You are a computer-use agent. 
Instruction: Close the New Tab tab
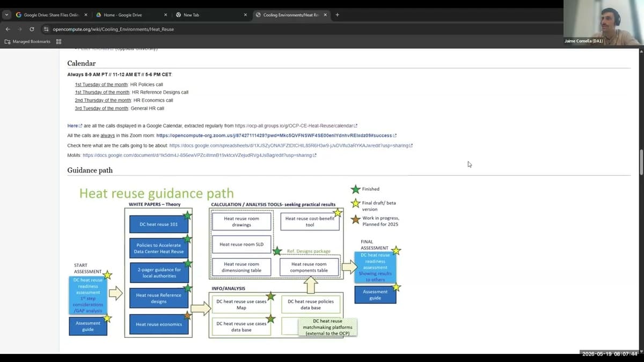point(245,15)
